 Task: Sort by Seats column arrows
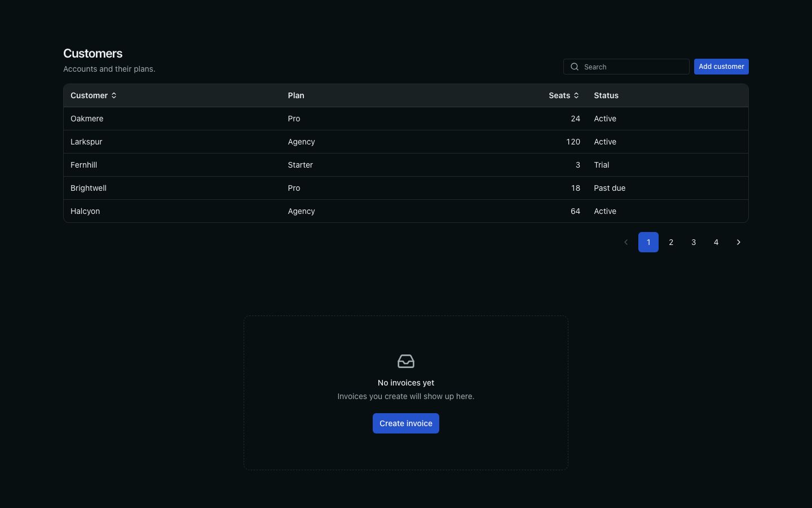(576, 95)
